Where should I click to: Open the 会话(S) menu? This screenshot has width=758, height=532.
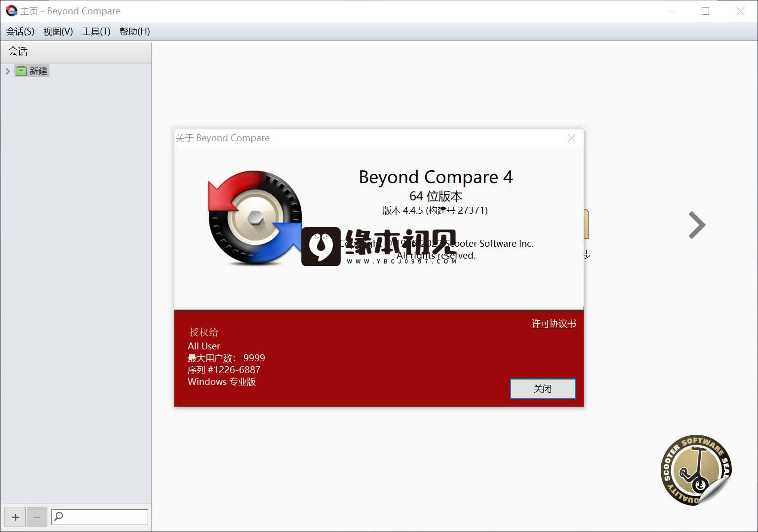pos(20,32)
